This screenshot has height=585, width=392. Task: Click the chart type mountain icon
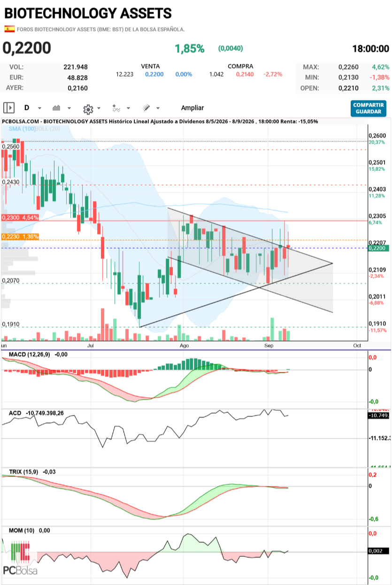(x=57, y=108)
